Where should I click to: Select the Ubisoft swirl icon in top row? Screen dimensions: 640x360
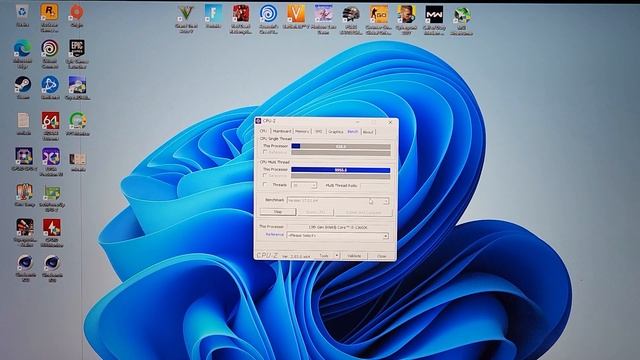268,19
